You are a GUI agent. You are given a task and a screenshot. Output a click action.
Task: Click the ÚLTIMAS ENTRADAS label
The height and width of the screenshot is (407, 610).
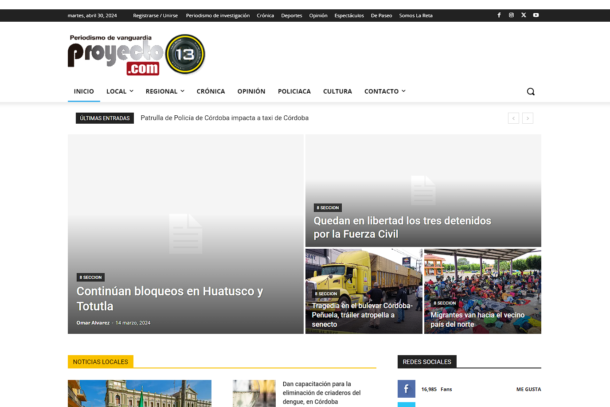105,118
